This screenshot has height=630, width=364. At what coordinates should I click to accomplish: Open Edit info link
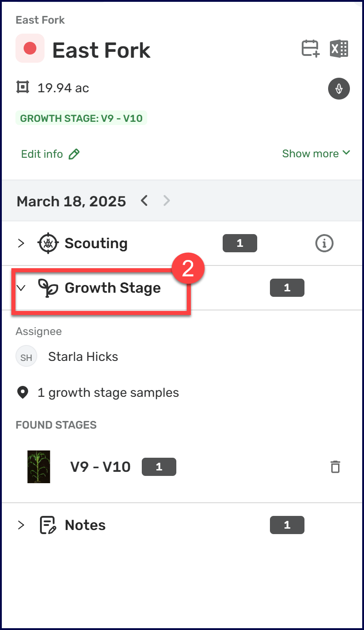[50, 154]
